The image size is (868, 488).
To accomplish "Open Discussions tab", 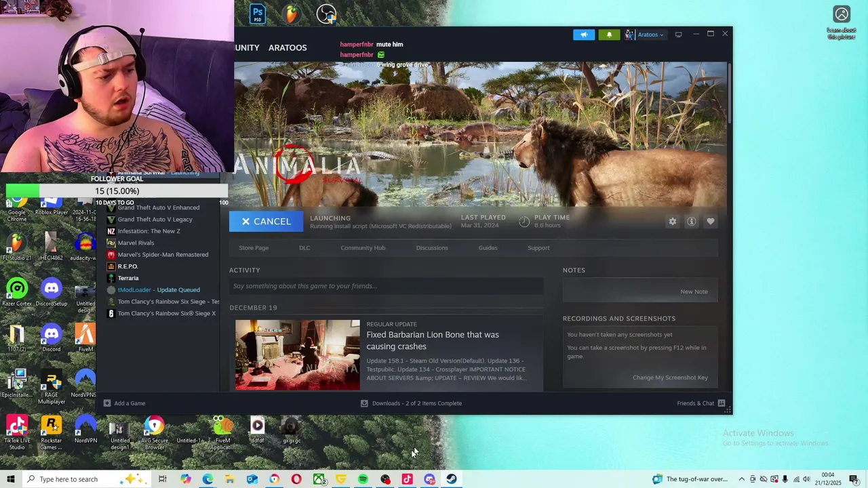I will [432, 247].
